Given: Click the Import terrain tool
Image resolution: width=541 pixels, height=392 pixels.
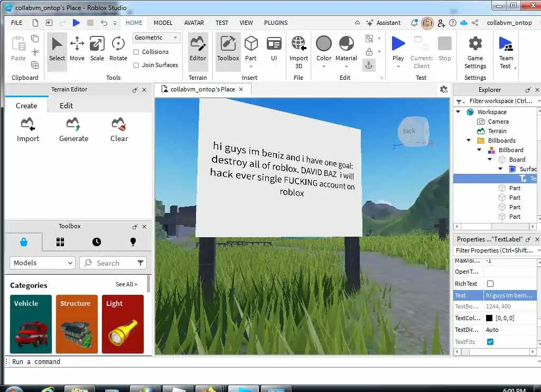Looking at the screenshot, I should coord(28,130).
